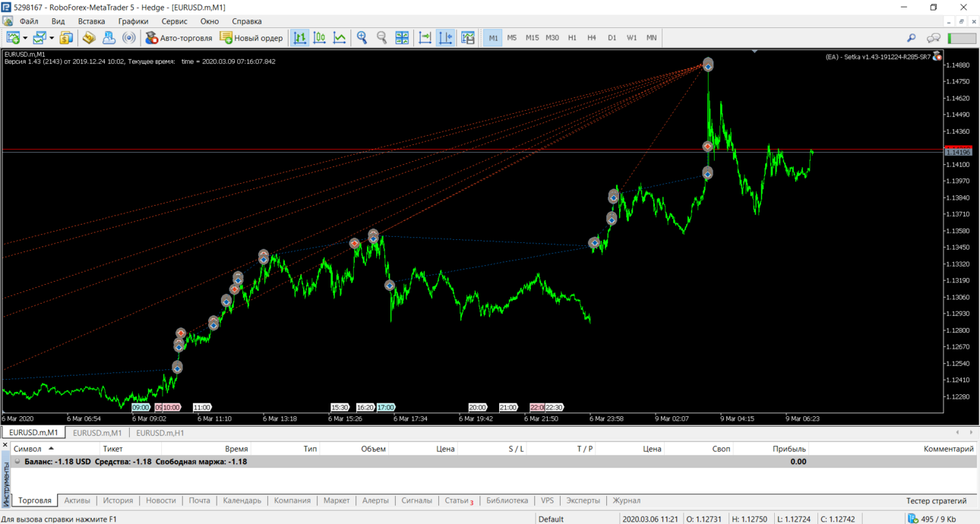Click the connection status 495 / 9 Kb

click(x=932, y=519)
